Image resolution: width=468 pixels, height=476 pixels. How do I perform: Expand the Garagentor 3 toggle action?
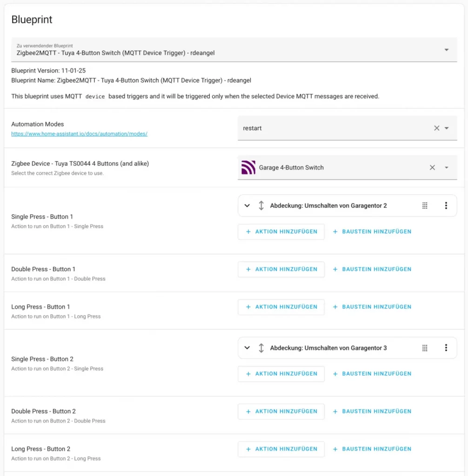coord(247,348)
